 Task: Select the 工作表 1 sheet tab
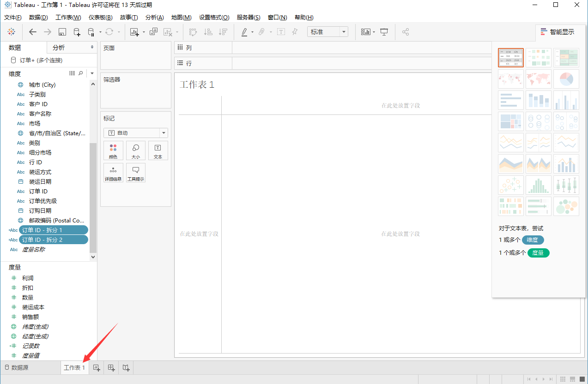(75, 368)
